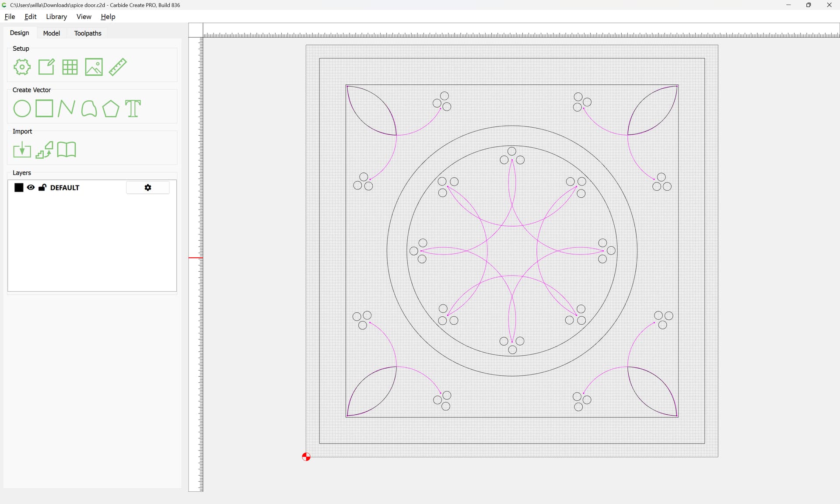Click the Import file icon
The width and height of the screenshot is (840, 504).
click(x=22, y=150)
